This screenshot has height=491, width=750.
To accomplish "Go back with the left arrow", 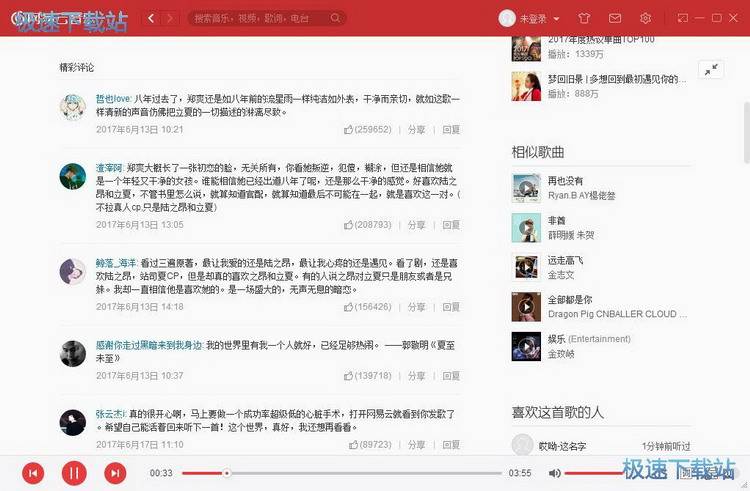I will [151, 18].
